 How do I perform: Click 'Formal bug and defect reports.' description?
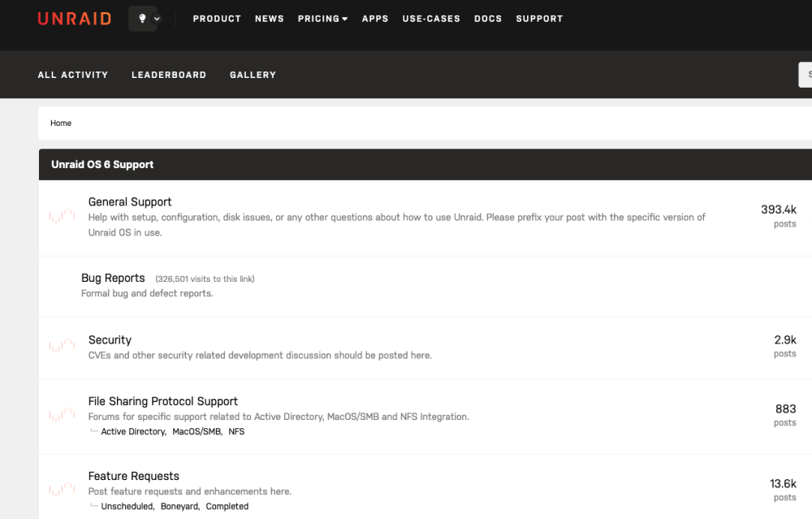click(x=147, y=293)
